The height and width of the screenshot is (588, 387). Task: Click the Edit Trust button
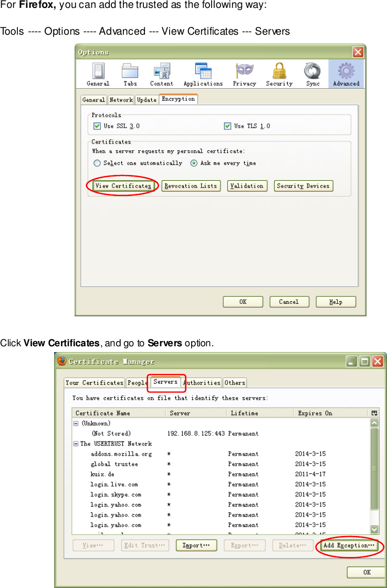pyautogui.click(x=145, y=545)
